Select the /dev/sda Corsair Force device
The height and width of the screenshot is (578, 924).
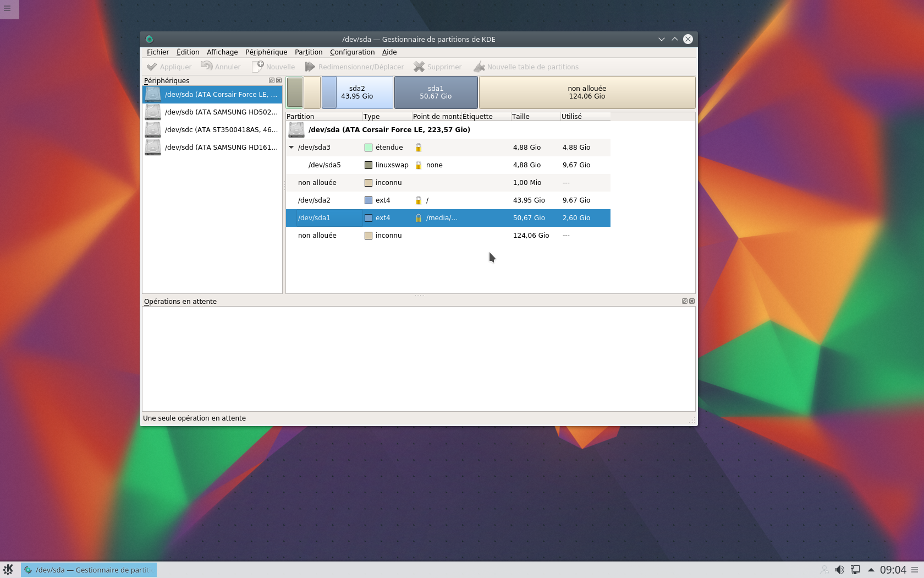click(x=212, y=95)
